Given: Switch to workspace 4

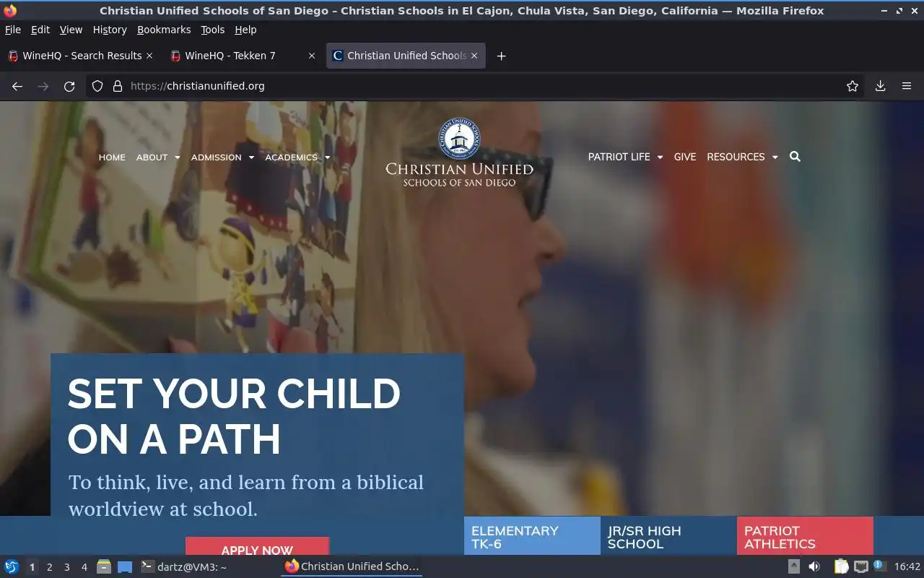Looking at the screenshot, I should tap(84, 567).
